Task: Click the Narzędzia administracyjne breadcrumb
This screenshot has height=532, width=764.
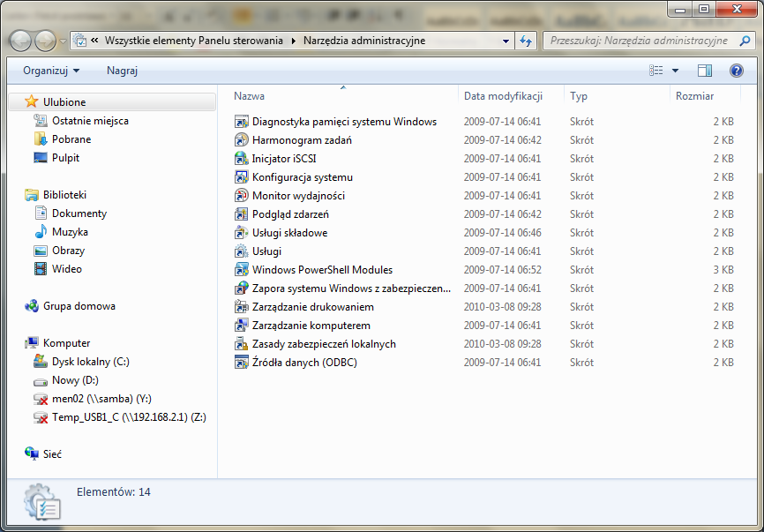Action: click(364, 41)
